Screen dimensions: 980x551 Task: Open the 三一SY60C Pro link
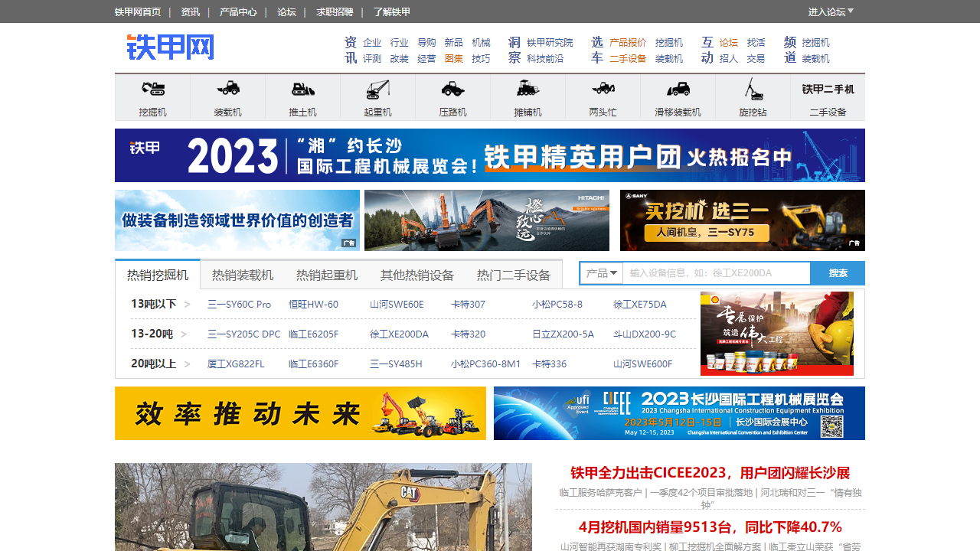click(239, 305)
